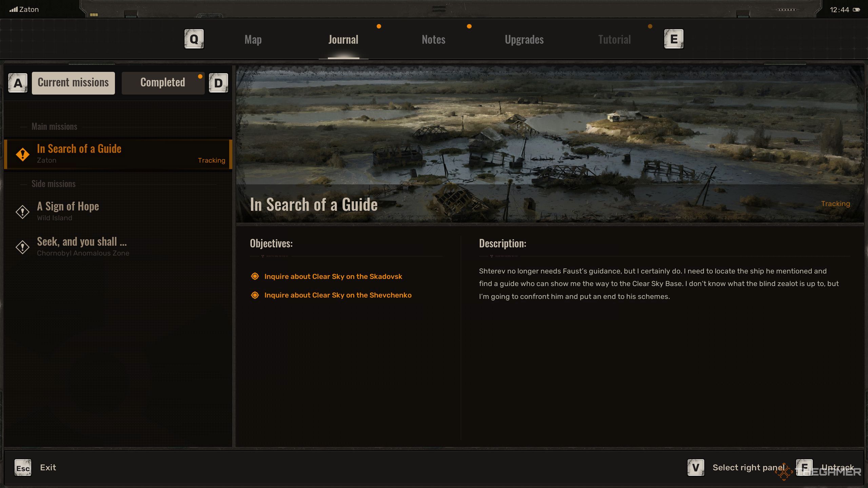This screenshot has height=488, width=868.
Task: Click the diamond icon for Seek and you shall
Action: point(23,246)
